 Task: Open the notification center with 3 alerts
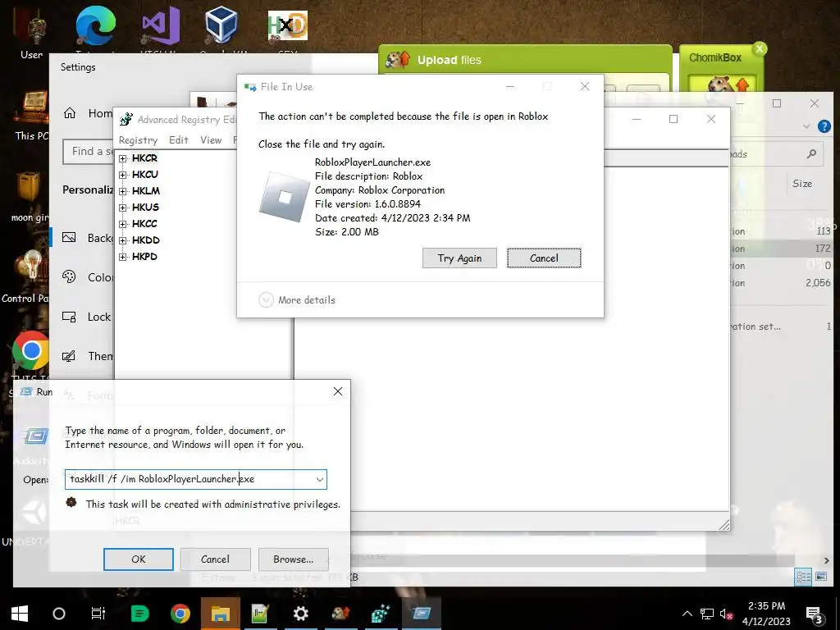pyautogui.click(x=814, y=614)
